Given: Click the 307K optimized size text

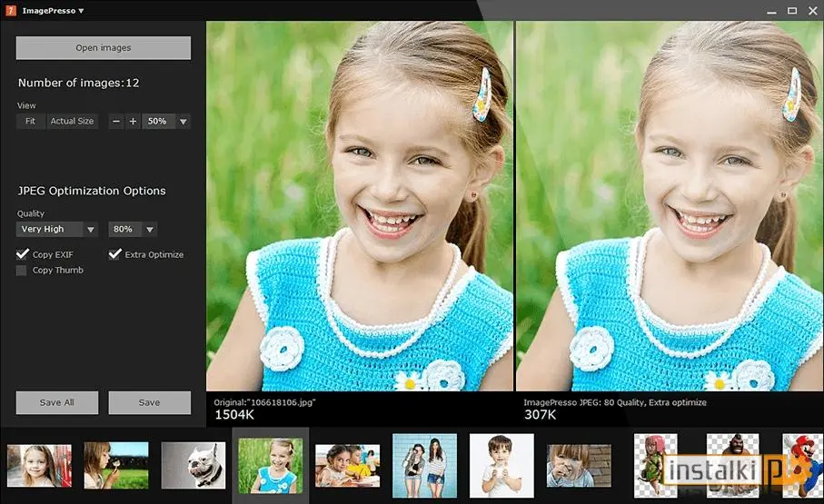Looking at the screenshot, I should [540, 415].
